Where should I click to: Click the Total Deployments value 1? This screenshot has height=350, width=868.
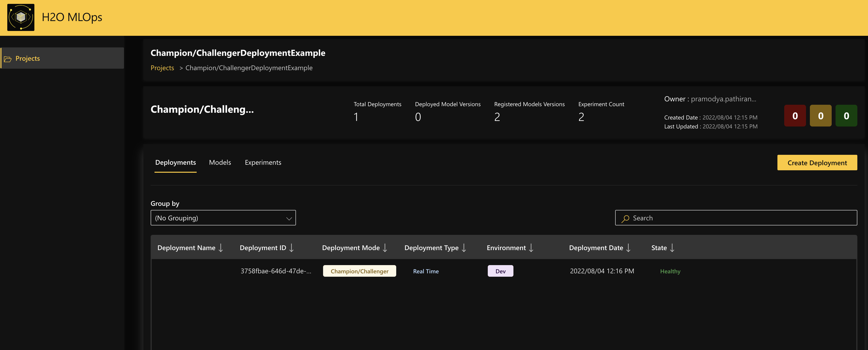(356, 117)
